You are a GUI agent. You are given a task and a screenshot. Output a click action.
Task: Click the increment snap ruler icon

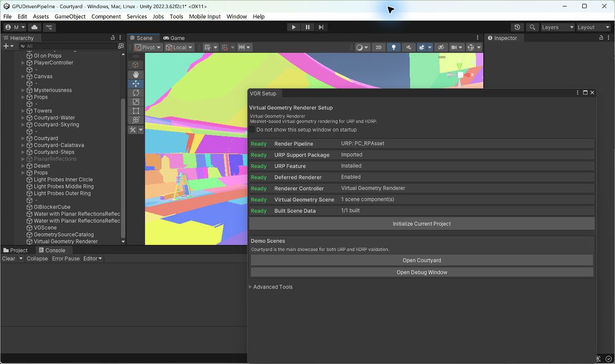[242, 47]
